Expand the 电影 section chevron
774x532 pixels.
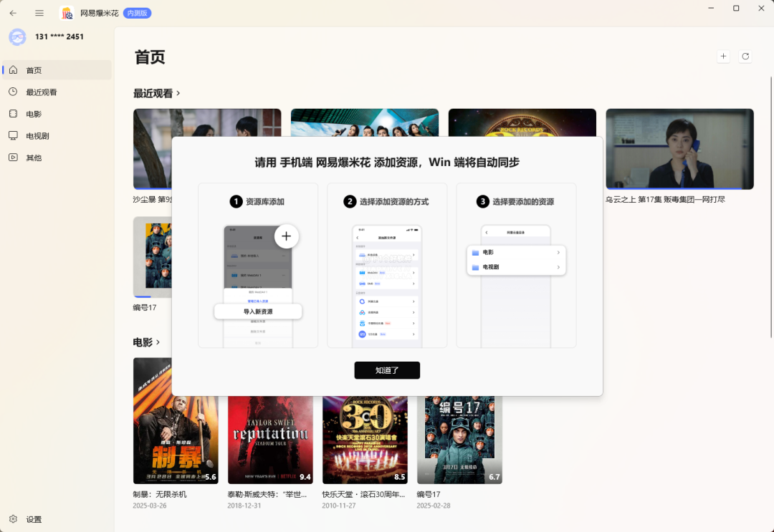coord(158,342)
